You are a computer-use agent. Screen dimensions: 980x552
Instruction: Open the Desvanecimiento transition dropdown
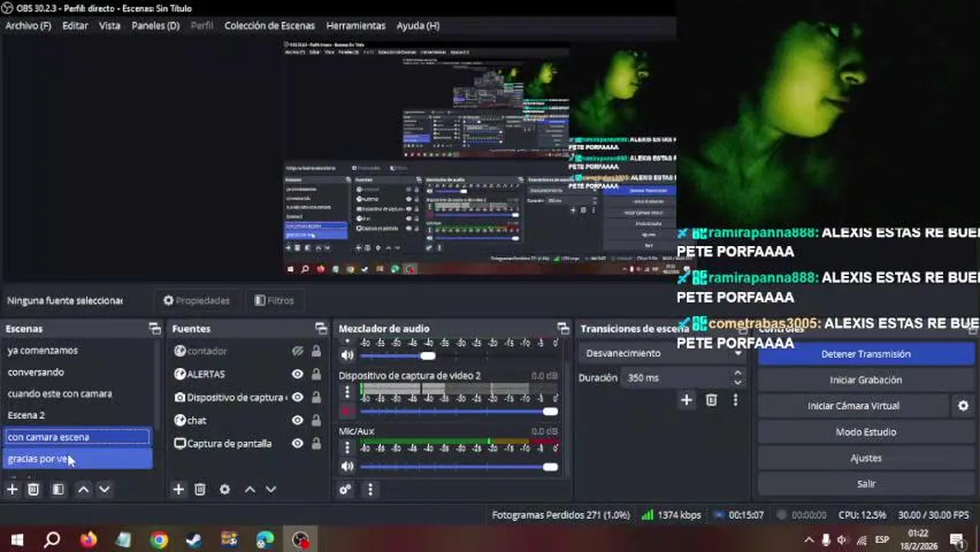(663, 353)
